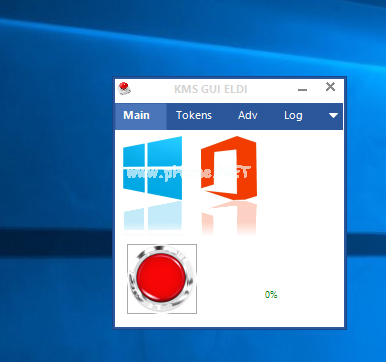Click the KMS GUI ELDI title text
The width and height of the screenshot is (386, 362).
tap(211, 89)
